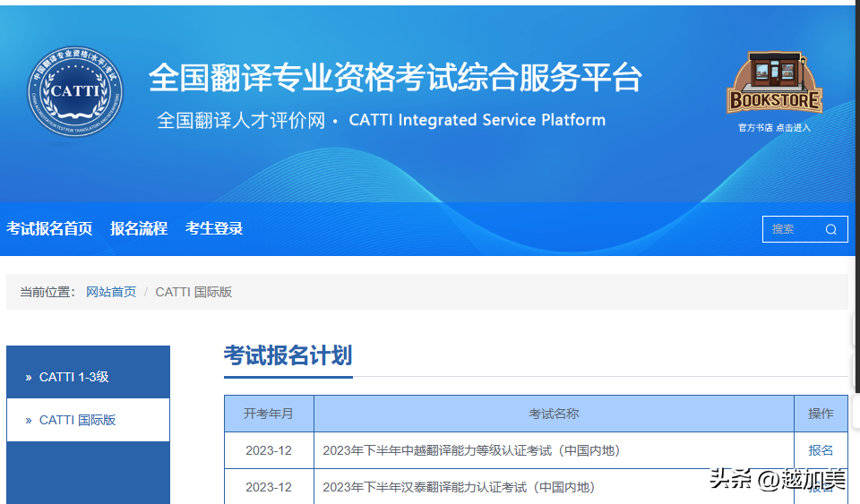This screenshot has height=504, width=860.
Task: Click the 全国翻译专业资格考试综合服务平台 title
Action: [395, 77]
